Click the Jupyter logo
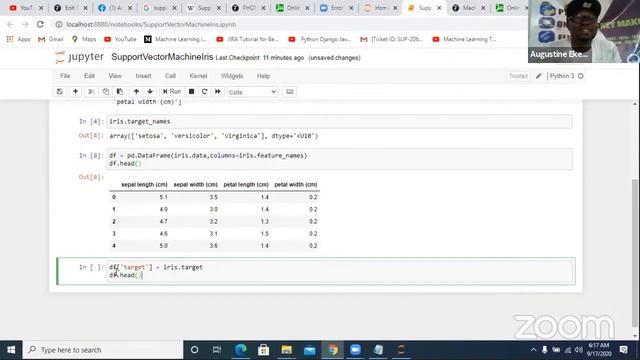Screen dimensions: 640x360 [80, 57]
